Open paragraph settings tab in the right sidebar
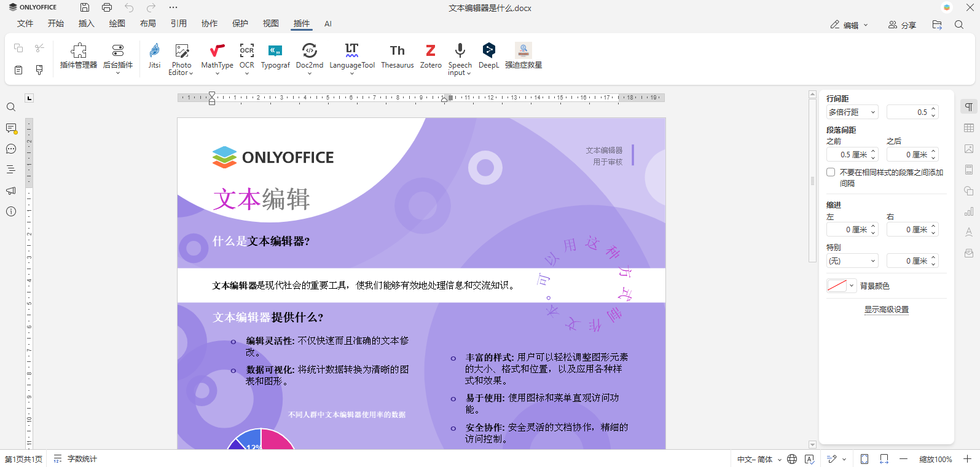 point(969,107)
